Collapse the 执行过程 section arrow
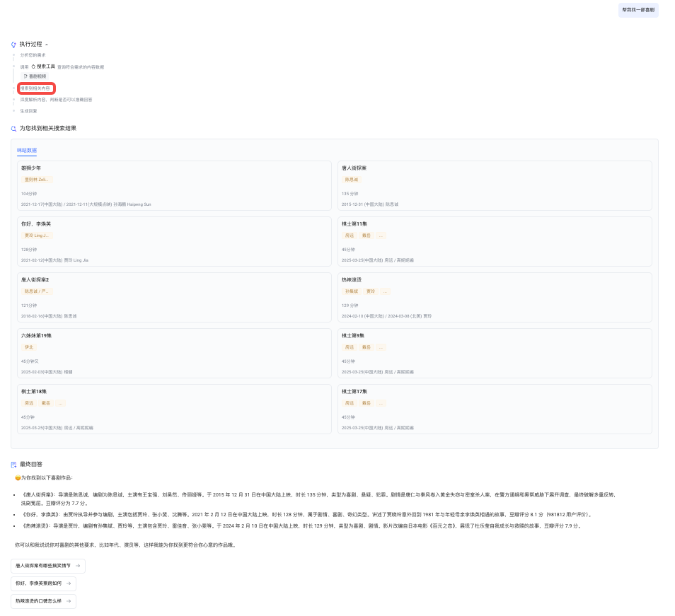The width and height of the screenshot is (675, 616). pos(47,45)
